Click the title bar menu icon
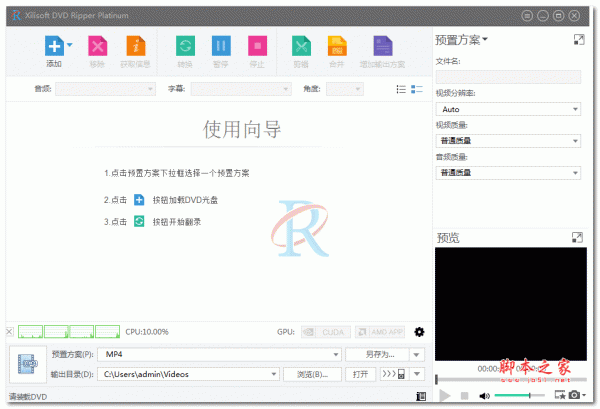 click(x=527, y=16)
